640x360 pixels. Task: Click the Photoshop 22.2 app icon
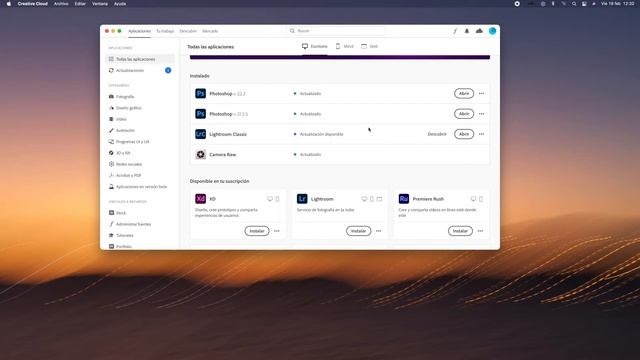click(x=200, y=93)
